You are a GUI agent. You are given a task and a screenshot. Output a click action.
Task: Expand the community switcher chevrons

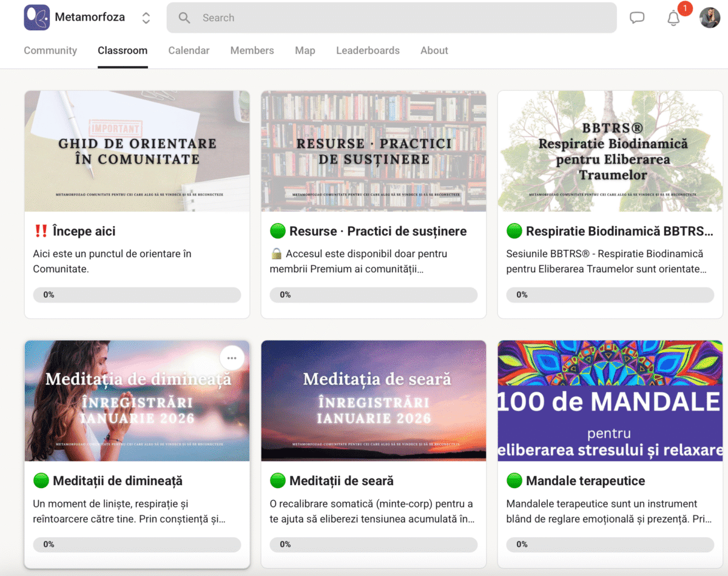point(146,18)
